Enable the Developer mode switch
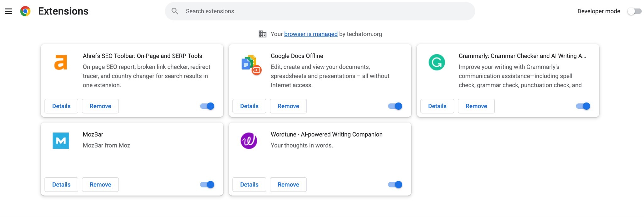This screenshot has height=217, width=644. point(634,11)
